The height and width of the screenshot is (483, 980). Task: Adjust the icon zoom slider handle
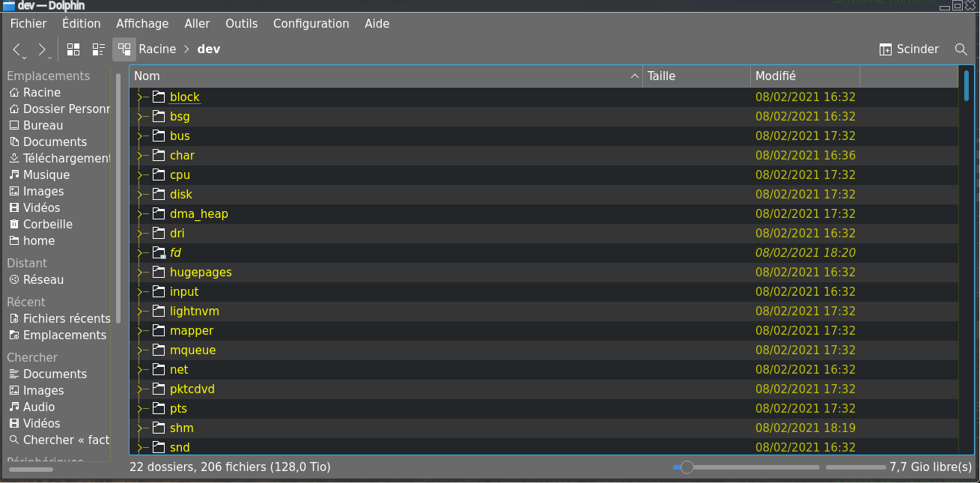tap(687, 467)
